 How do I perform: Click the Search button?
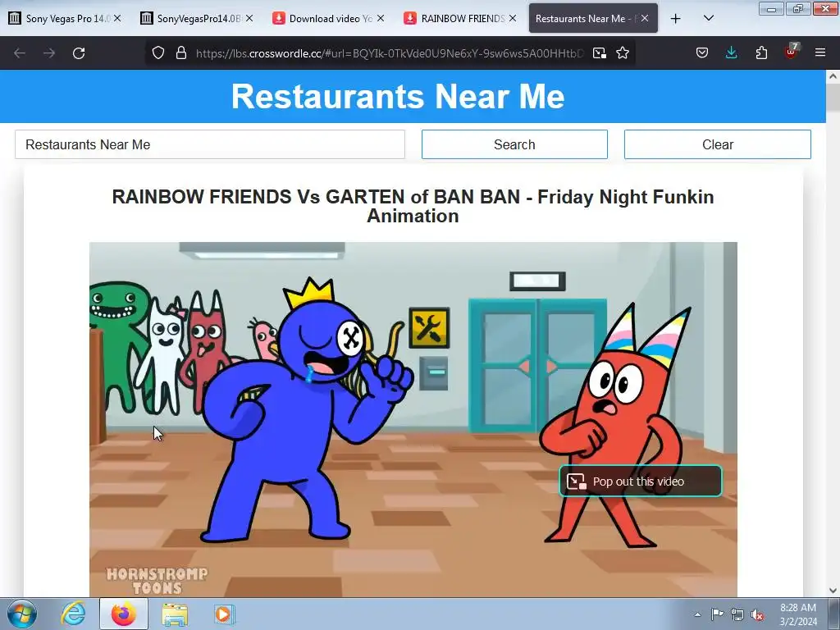point(514,144)
